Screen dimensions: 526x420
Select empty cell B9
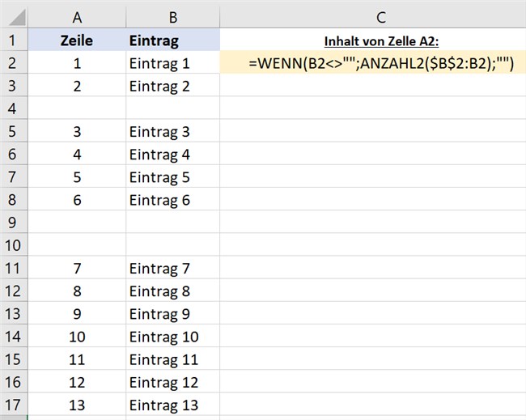172,222
